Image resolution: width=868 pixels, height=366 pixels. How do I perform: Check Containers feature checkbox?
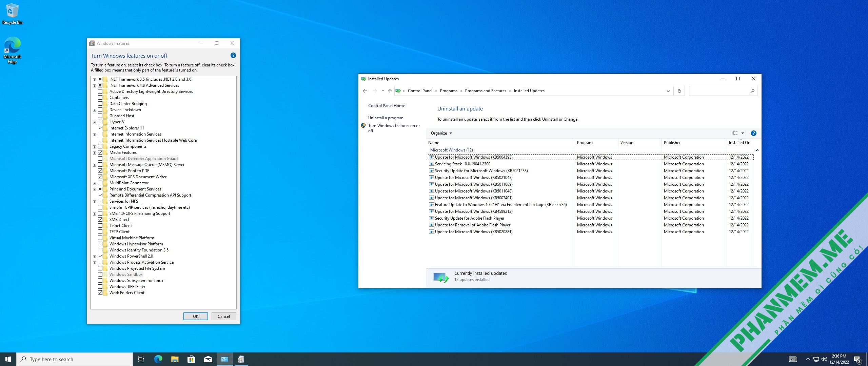[x=100, y=98]
